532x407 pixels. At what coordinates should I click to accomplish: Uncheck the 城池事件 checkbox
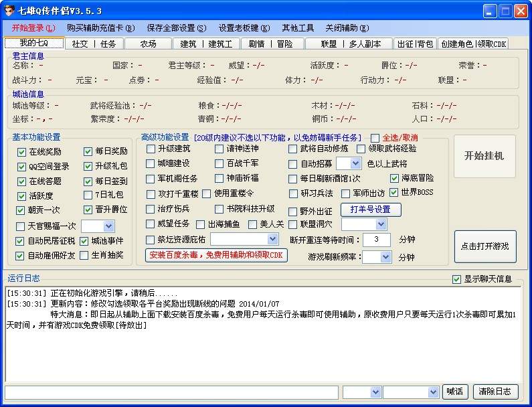tap(84, 242)
